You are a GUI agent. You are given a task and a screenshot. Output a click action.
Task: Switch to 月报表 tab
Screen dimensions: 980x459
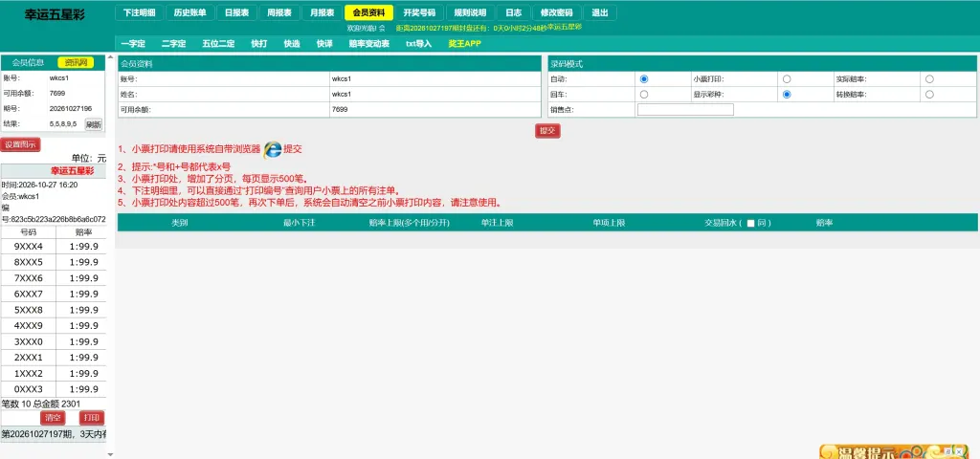coord(322,12)
